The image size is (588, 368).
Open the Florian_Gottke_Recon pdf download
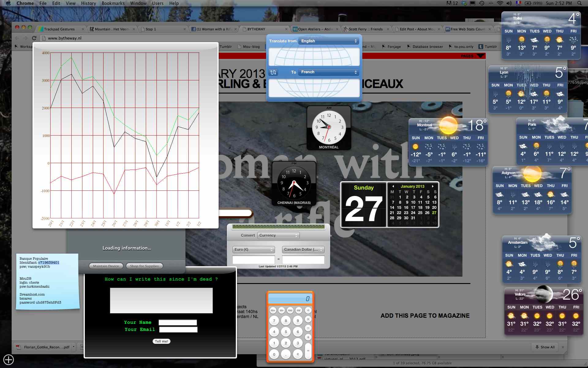coord(43,347)
